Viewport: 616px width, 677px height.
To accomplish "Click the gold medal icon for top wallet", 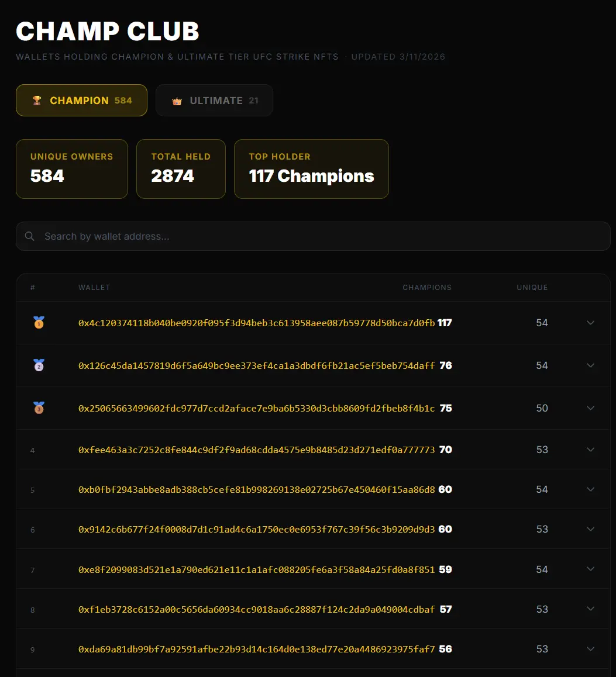I will pos(39,322).
